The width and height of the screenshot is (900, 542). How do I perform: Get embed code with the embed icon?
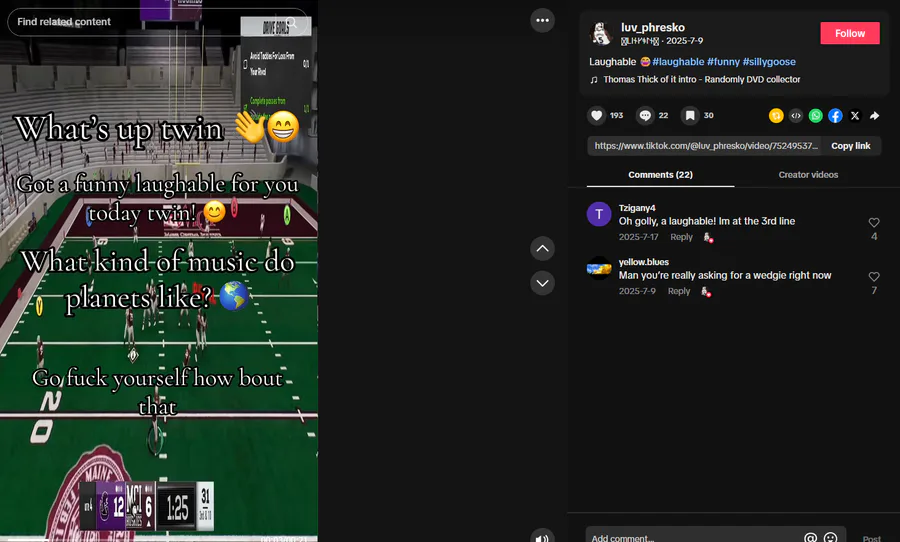tap(796, 115)
